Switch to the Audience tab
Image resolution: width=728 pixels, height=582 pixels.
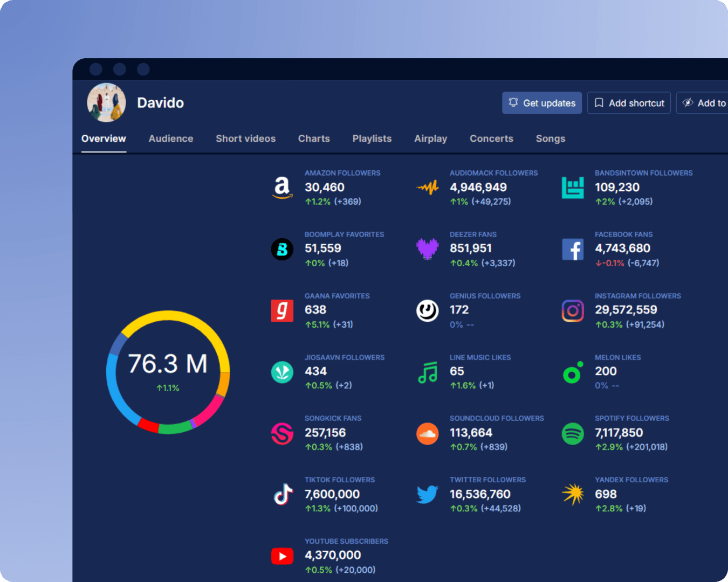171,138
